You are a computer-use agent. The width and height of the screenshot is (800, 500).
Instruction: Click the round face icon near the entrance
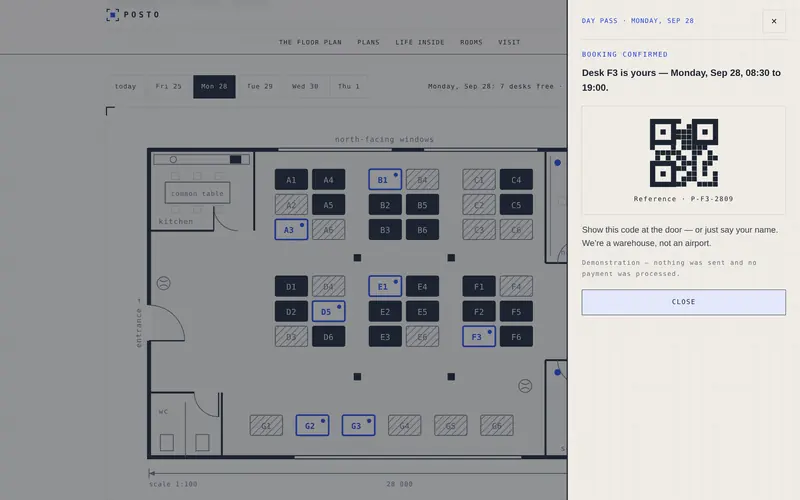163,283
